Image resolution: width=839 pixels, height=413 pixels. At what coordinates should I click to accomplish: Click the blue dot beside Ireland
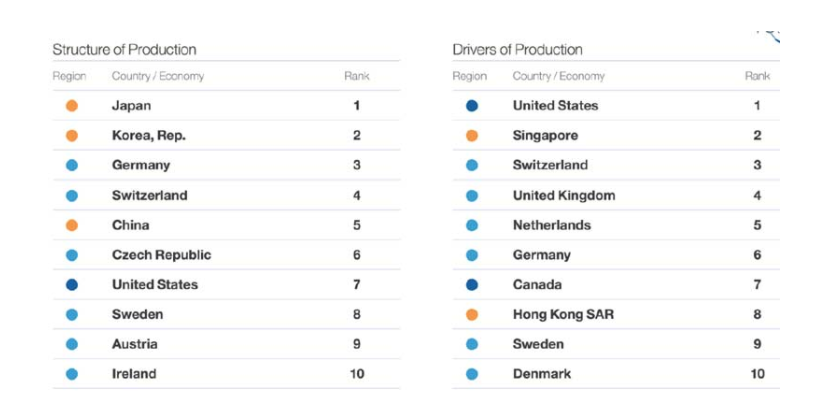72,374
